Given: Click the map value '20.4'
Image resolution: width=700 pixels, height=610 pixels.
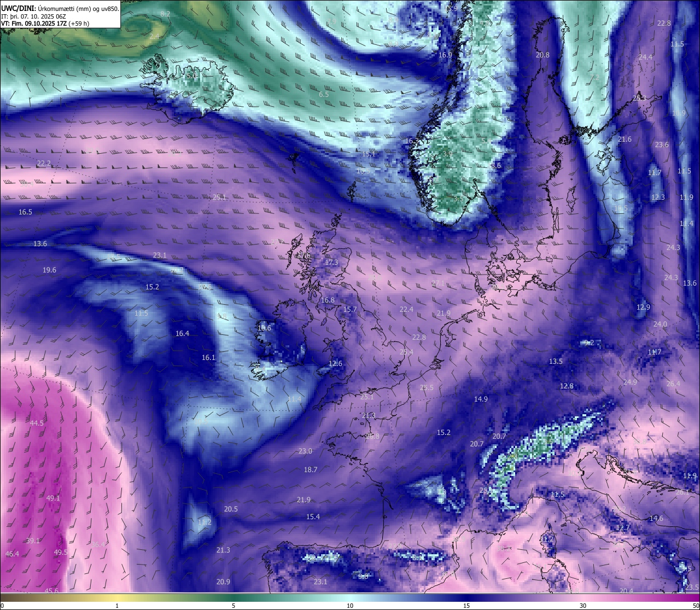Looking at the screenshot, I should pyautogui.click(x=626, y=591).
